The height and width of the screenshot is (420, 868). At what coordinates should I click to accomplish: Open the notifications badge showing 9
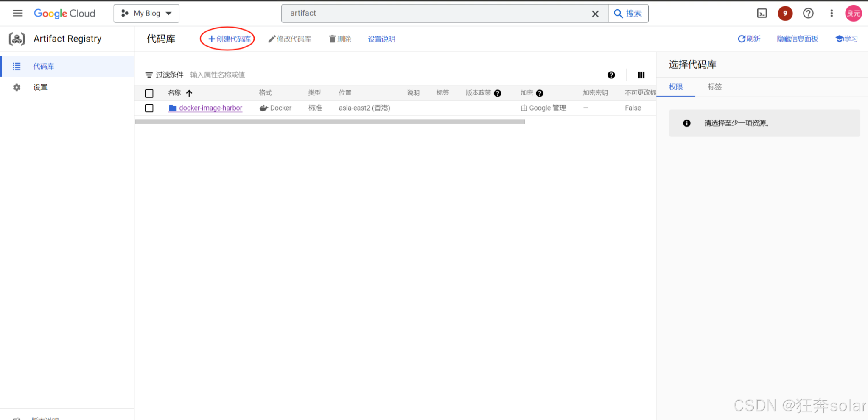click(x=785, y=13)
